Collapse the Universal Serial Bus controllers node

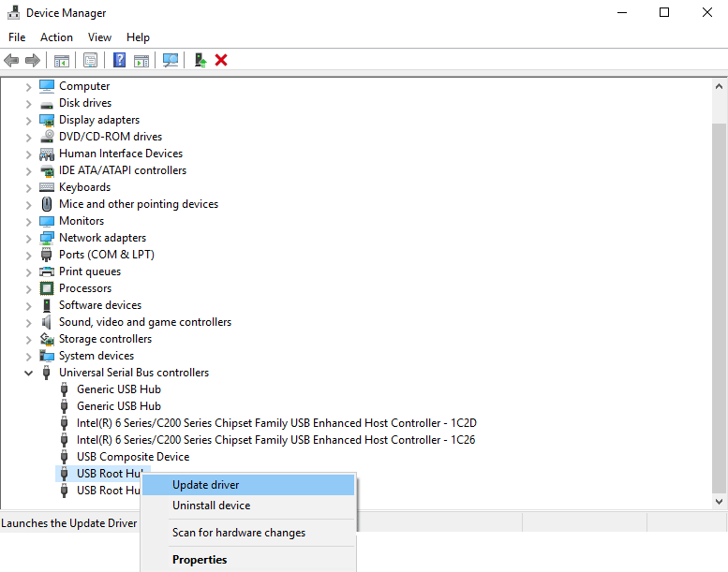28,373
